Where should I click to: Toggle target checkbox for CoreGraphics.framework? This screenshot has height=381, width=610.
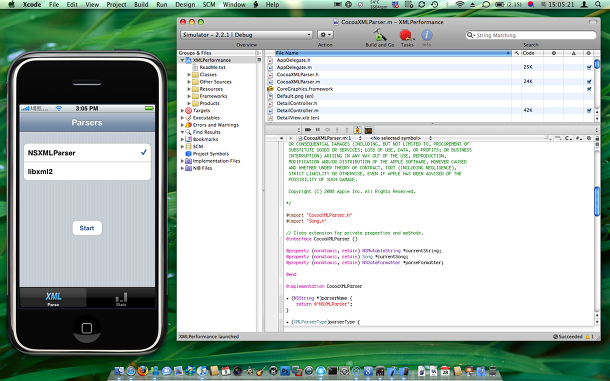click(x=589, y=89)
